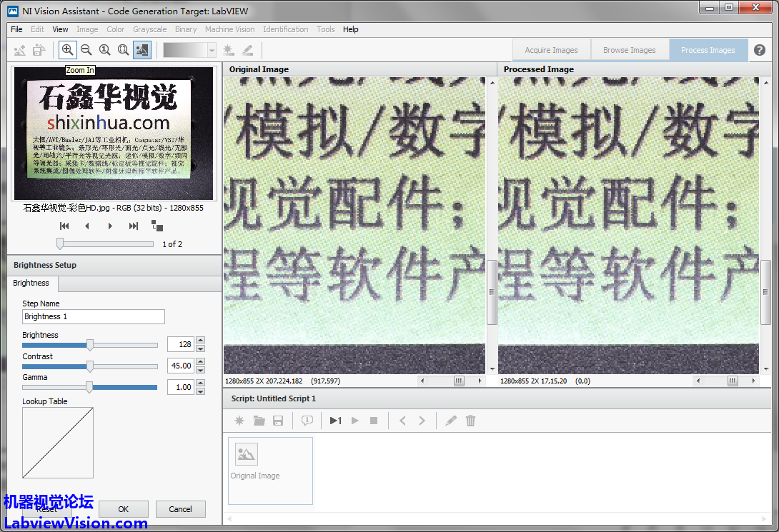Image resolution: width=779 pixels, height=532 pixels.
Task: Skip to the last image
Action: tap(133, 226)
